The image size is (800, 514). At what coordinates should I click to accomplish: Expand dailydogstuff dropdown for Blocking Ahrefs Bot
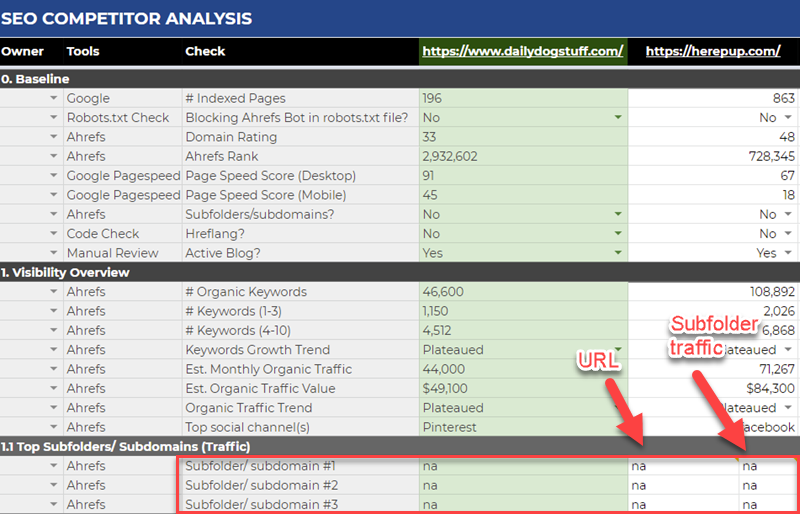point(618,118)
